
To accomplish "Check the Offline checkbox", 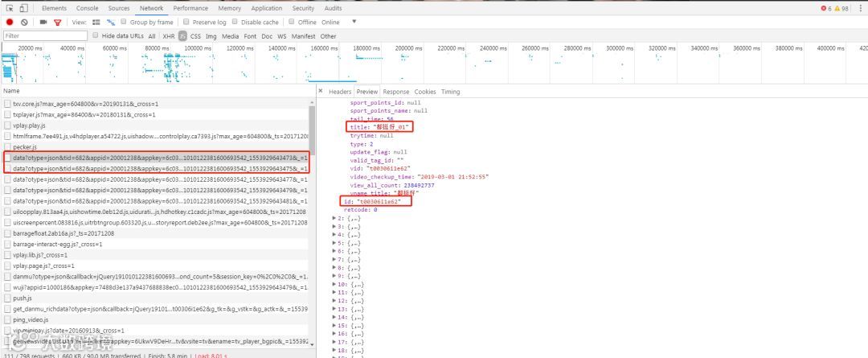I will pos(292,22).
